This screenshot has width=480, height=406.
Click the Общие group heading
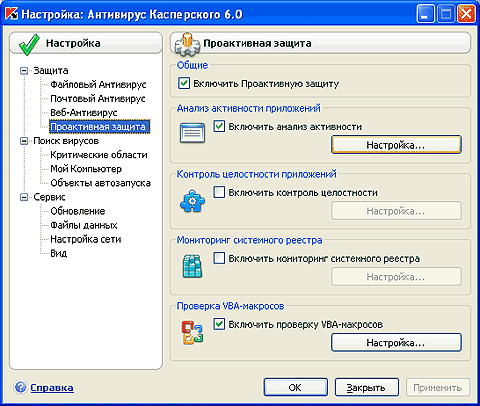192,65
